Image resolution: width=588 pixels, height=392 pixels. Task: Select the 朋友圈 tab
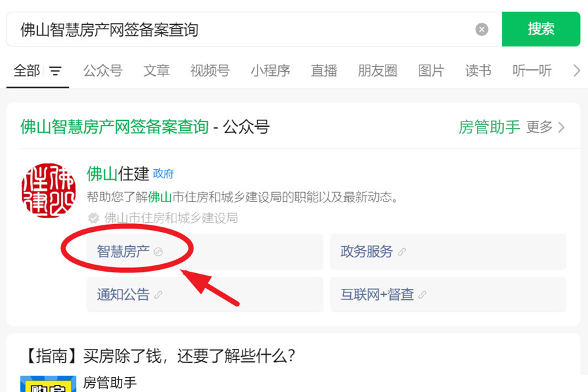click(x=378, y=71)
